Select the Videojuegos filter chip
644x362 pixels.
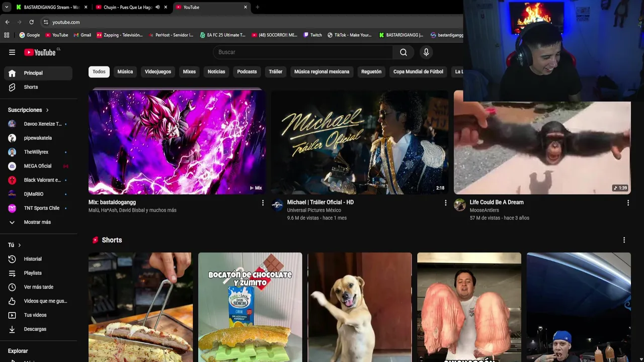[158, 72]
